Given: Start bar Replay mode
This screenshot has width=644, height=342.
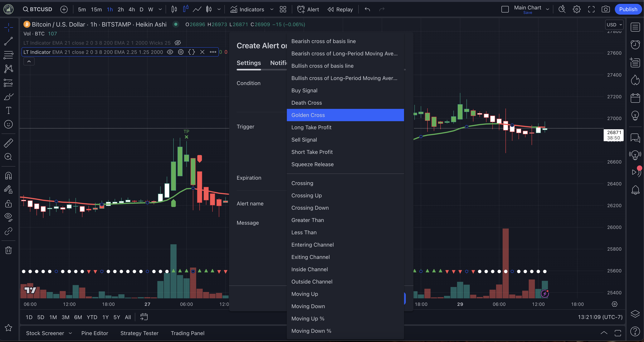Looking at the screenshot, I should click(340, 9).
